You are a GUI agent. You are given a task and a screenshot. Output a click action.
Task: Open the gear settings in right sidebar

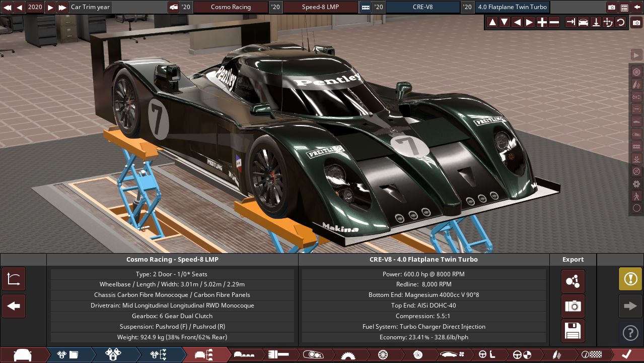[x=636, y=184]
